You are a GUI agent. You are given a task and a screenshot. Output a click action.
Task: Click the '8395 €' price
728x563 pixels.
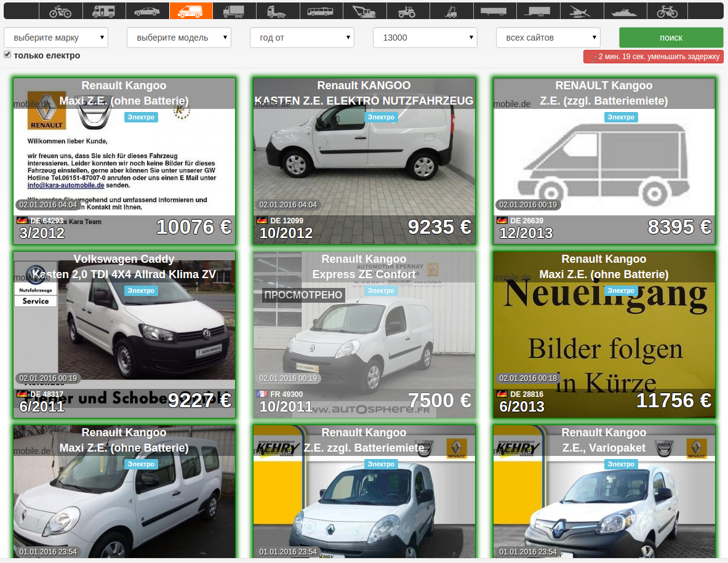[680, 227]
